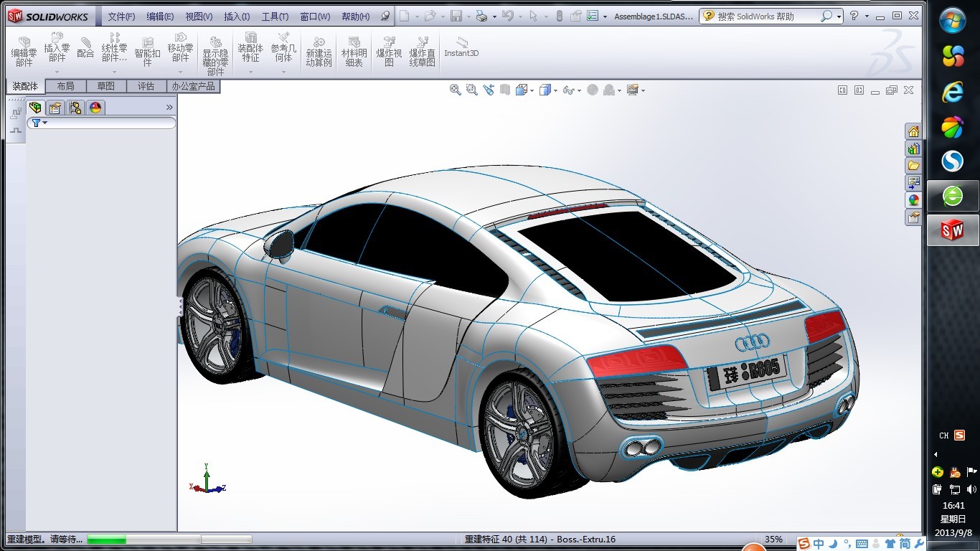Viewport: 980px width, 551px height.
Task: Open the 编辑(E) menu
Action: (160, 17)
